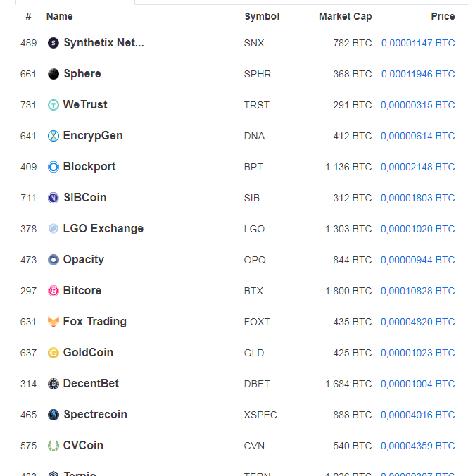This screenshot has width=468, height=476.
Task: Open the Blockport coin name
Action: (x=89, y=167)
